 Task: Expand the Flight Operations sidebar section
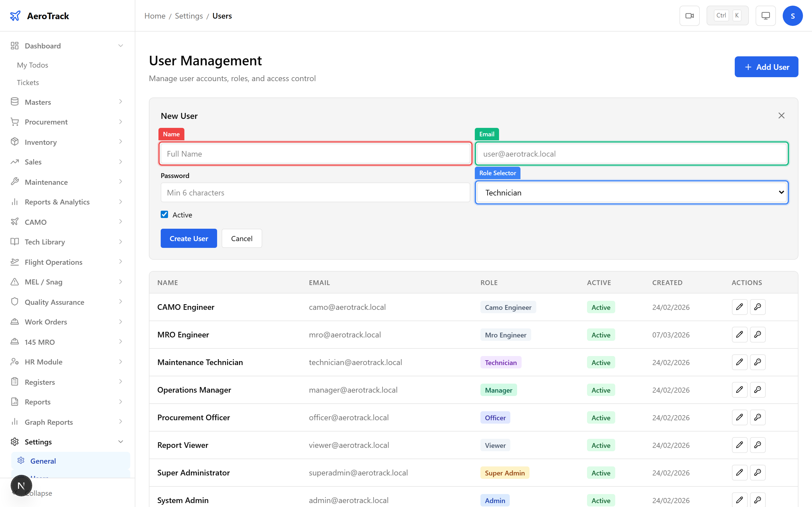coord(53,262)
